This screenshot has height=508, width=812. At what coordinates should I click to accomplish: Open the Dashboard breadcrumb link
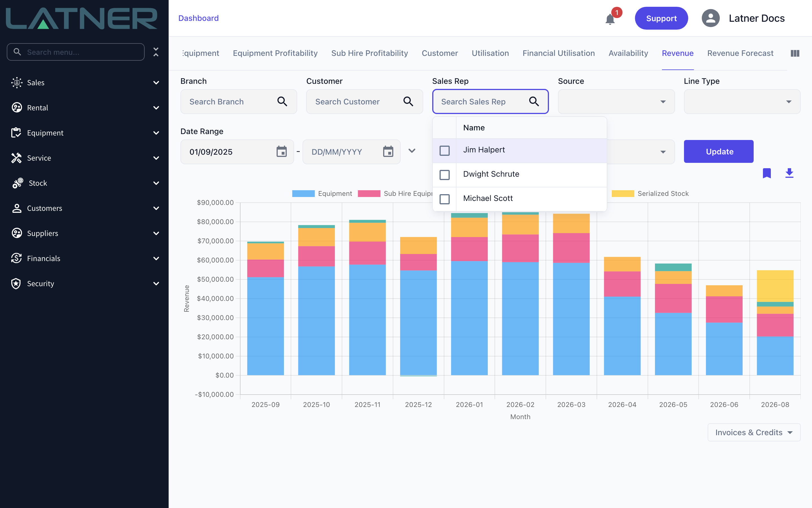pyautogui.click(x=198, y=18)
